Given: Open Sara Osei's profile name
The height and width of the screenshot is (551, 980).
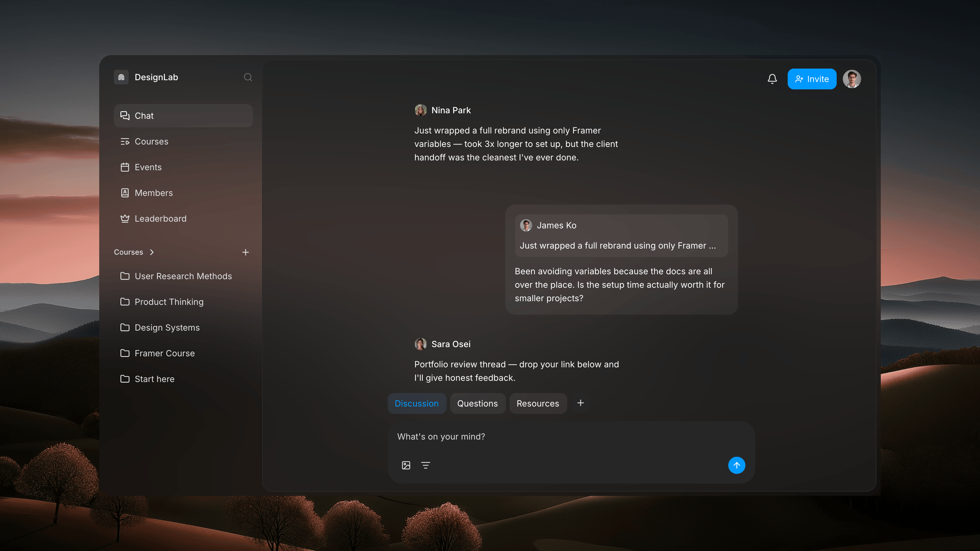Looking at the screenshot, I should pos(451,344).
